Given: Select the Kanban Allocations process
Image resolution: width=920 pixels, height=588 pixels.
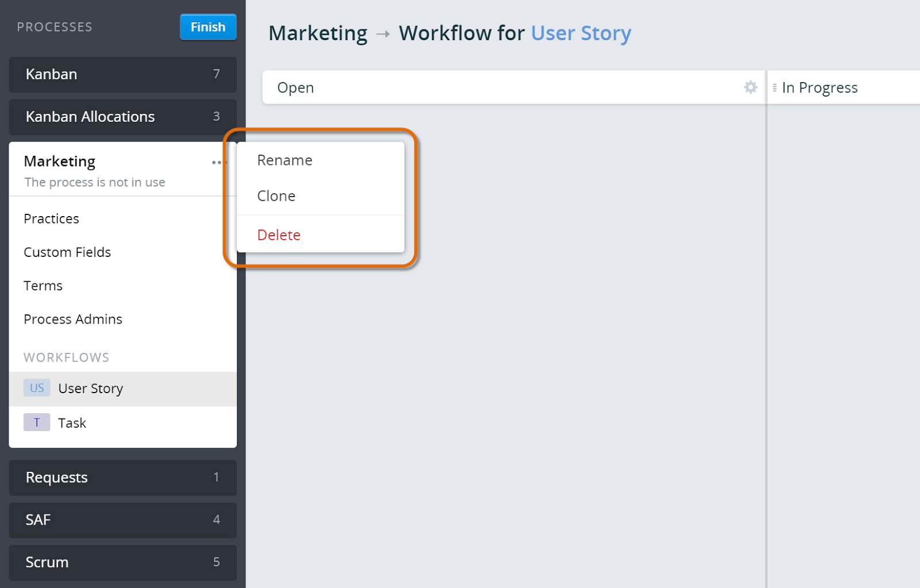Looking at the screenshot, I should tap(90, 117).
